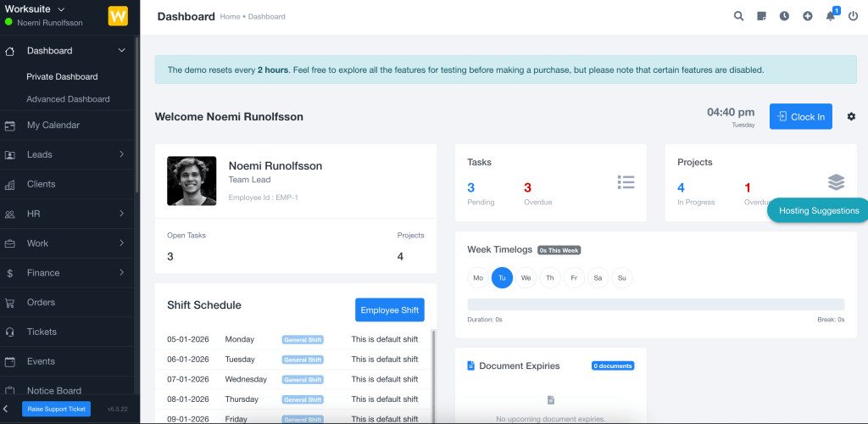Image resolution: width=868 pixels, height=424 pixels.
Task: Click the yellow Worksuite logo
Action: tap(118, 15)
